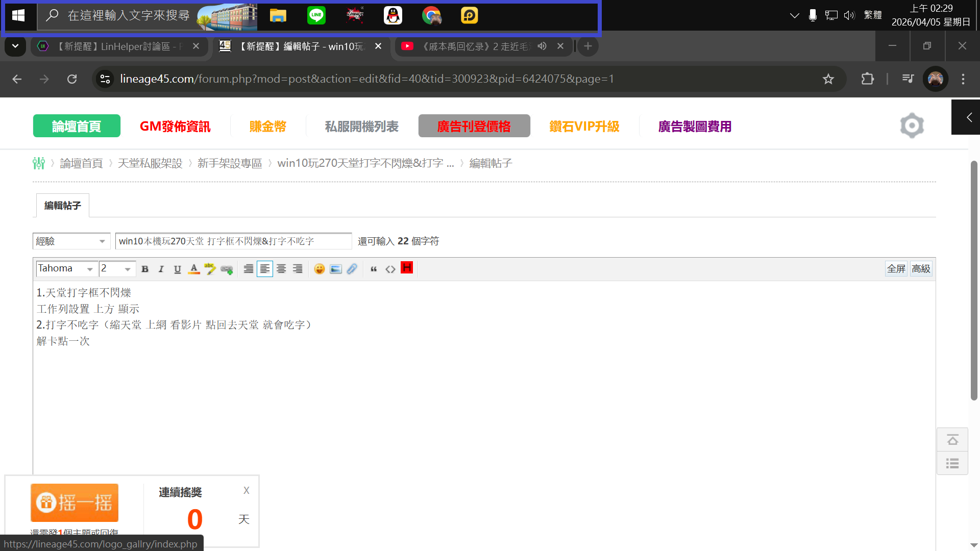The width and height of the screenshot is (980, 551).
Task: Click the list view button on right
Action: click(952, 463)
